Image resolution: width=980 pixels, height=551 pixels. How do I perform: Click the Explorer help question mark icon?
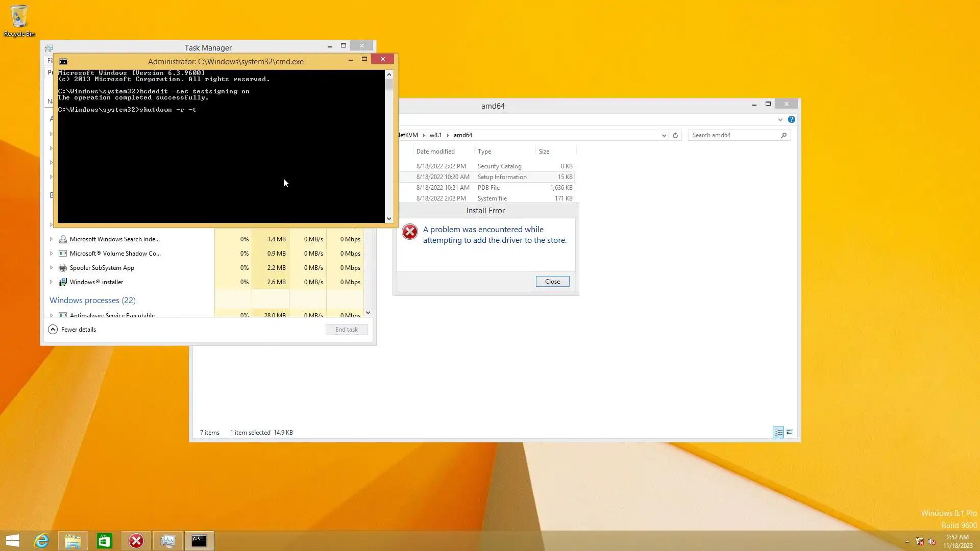(791, 119)
